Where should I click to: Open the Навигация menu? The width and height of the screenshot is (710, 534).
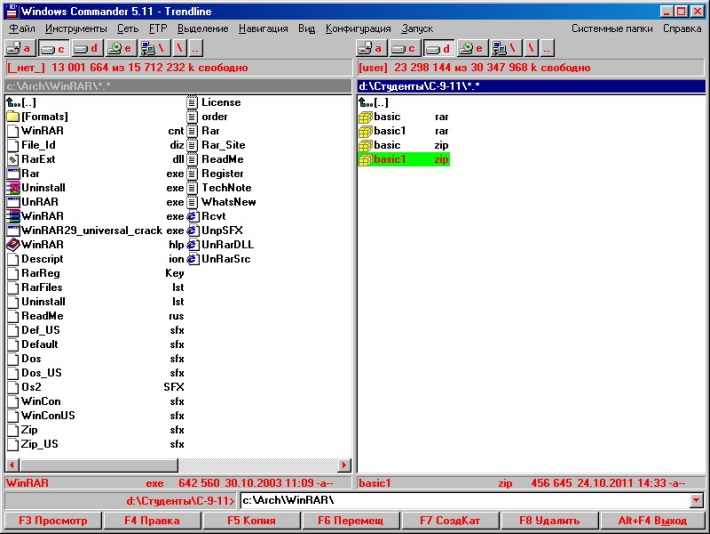tap(263, 29)
